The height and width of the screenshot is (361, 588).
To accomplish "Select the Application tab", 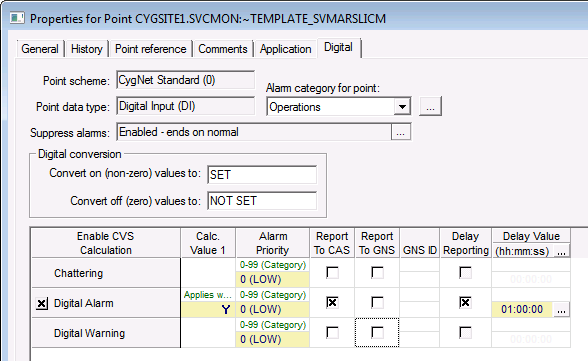I will [285, 49].
